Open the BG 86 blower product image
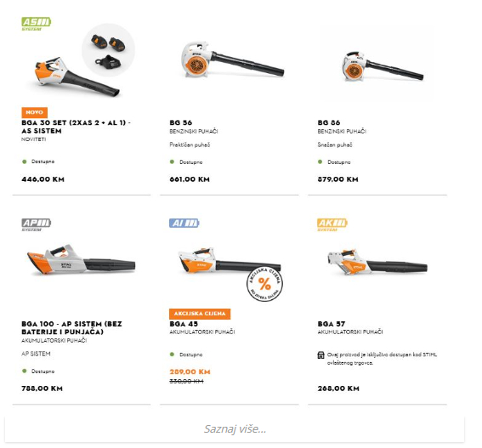The width and height of the screenshot is (482, 448). 383,66
